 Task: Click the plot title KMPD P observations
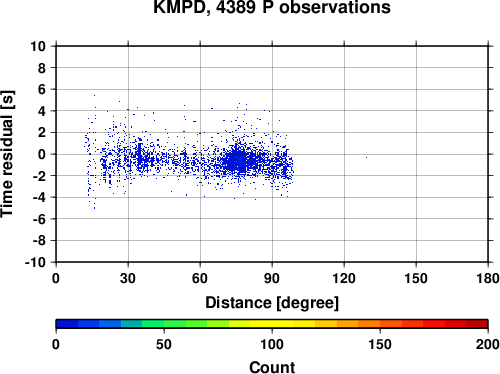pyautogui.click(x=272, y=7)
